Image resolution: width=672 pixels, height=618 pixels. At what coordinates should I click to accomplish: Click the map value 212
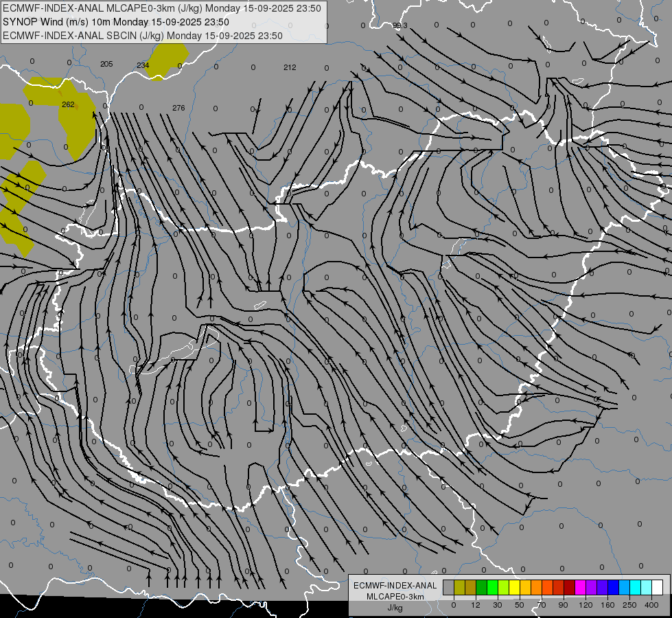point(290,67)
